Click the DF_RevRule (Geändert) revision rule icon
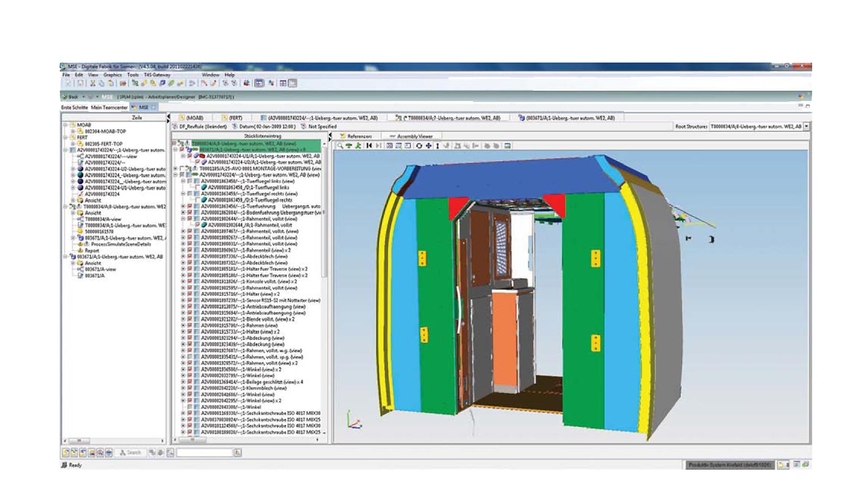 click(x=175, y=126)
